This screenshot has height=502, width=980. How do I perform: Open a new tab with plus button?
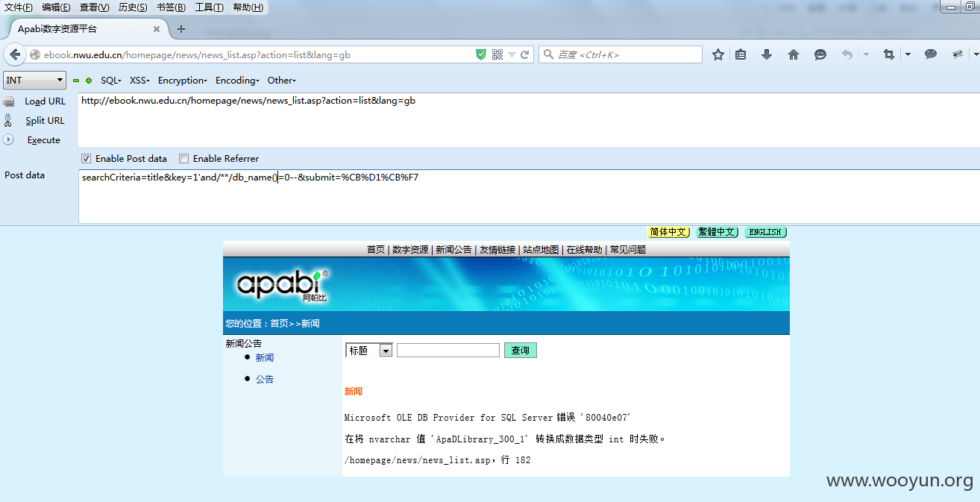[181, 29]
